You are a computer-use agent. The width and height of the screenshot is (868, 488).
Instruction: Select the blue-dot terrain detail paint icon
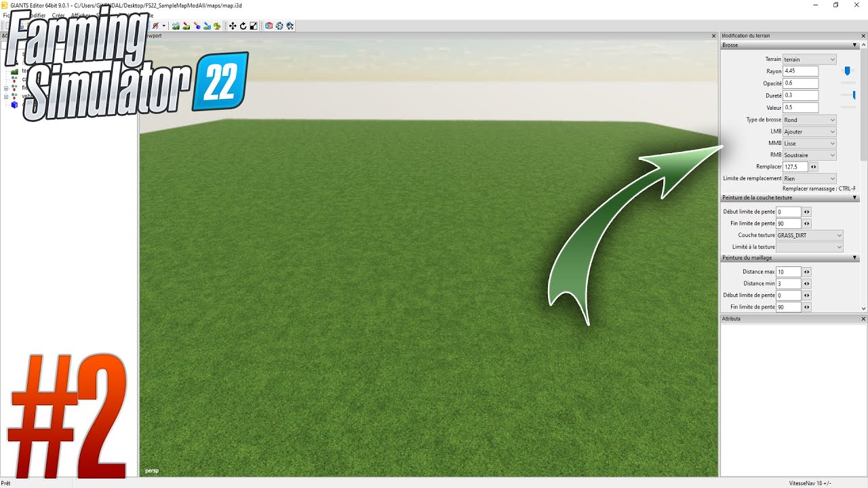tap(197, 26)
